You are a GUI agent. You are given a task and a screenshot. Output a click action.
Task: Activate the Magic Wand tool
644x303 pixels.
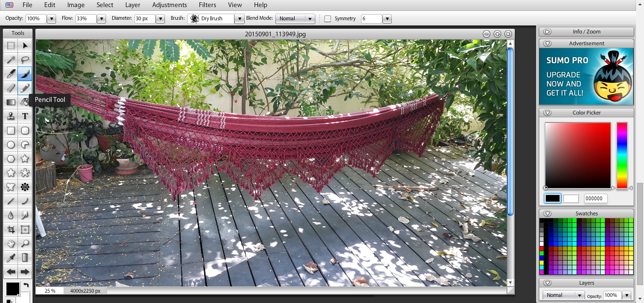point(11,60)
